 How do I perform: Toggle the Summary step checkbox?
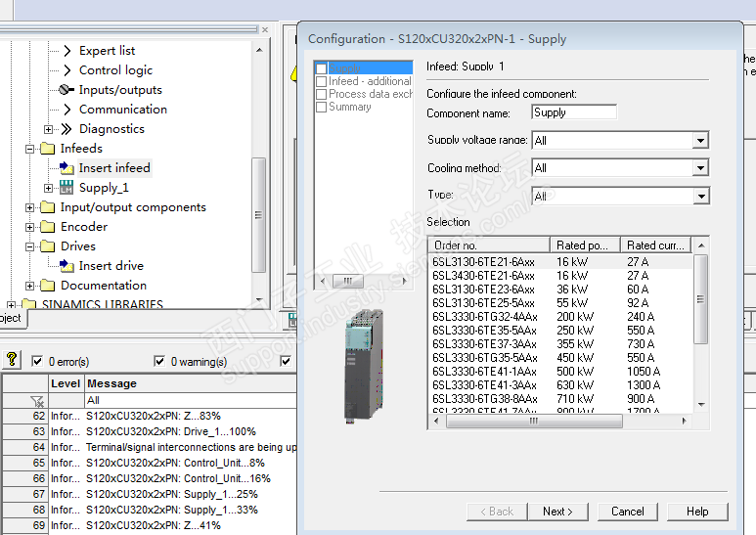click(322, 107)
